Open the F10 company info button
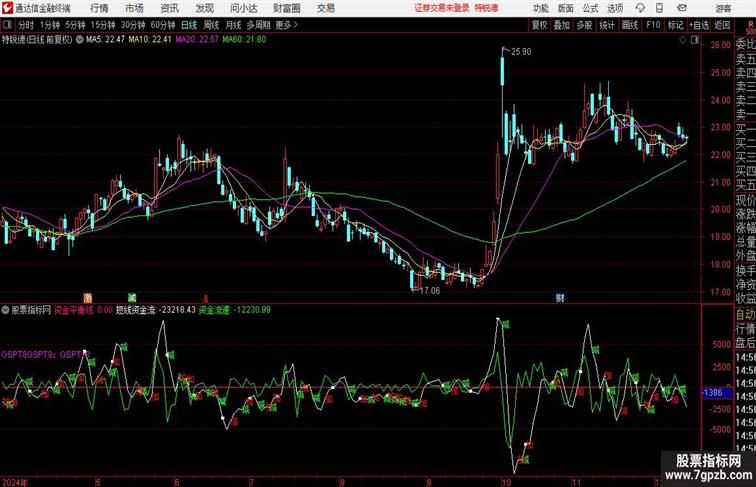This screenshot has height=487, width=756. click(x=653, y=25)
